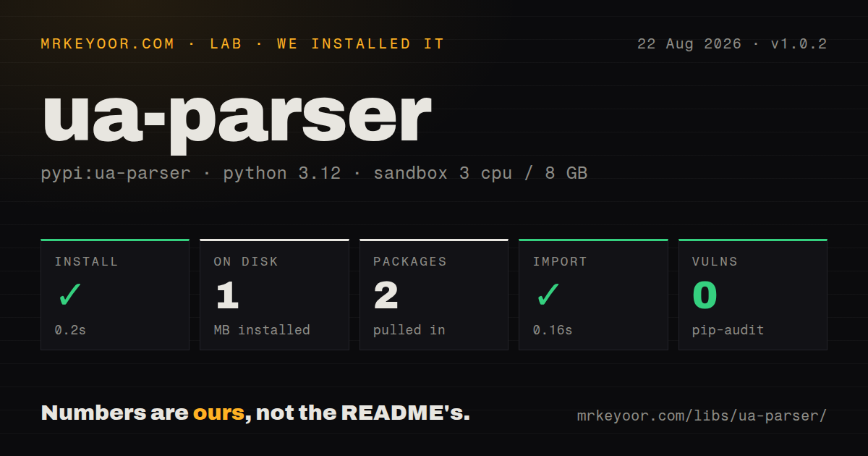The height and width of the screenshot is (456, 868).
Task: Click the large "2" packages value
Action: tap(386, 295)
